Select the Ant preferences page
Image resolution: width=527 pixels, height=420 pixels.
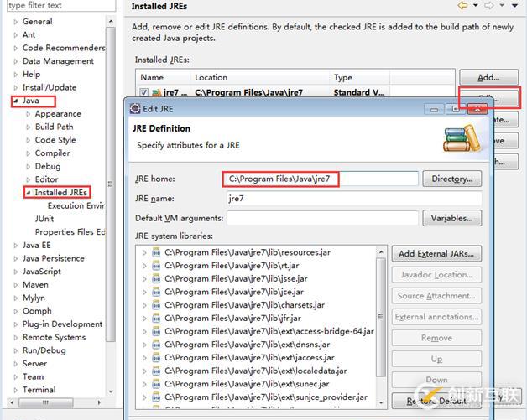click(29, 34)
